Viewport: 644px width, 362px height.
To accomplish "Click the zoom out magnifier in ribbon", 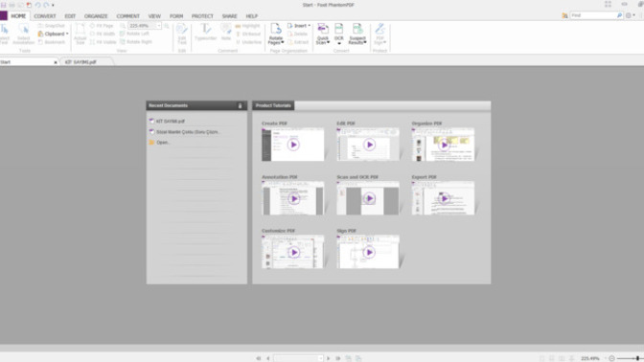I will click(123, 26).
